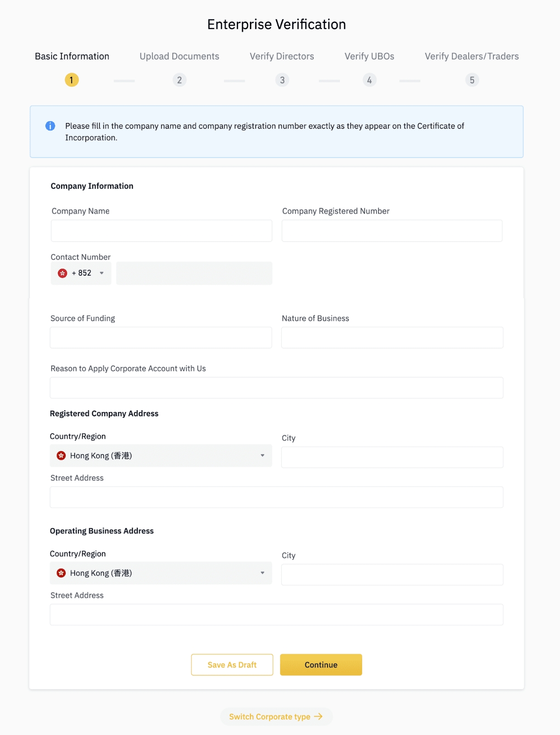Expand Registered Company Address Country/Region dropdown
This screenshot has width=560, height=735.
click(x=161, y=456)
